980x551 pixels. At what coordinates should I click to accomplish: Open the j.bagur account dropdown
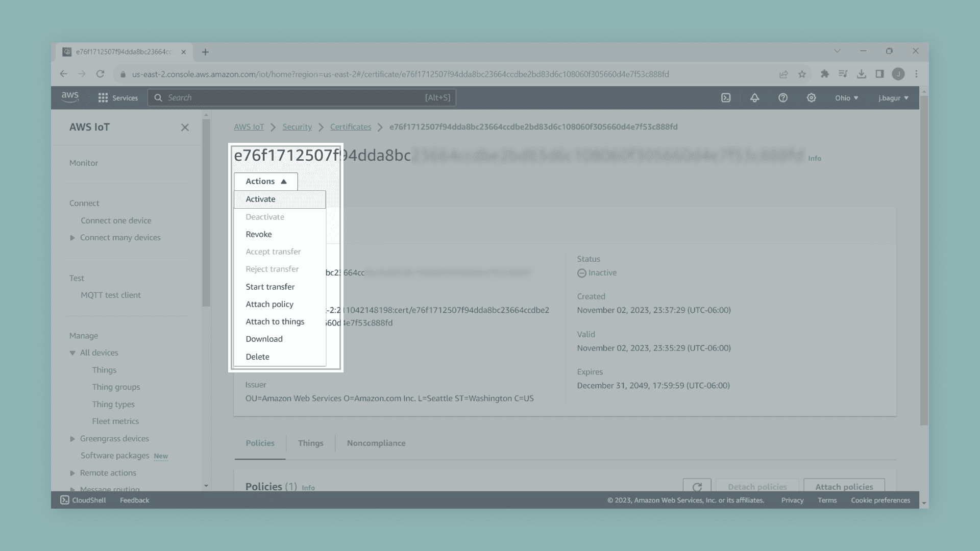tap(893, 98)
